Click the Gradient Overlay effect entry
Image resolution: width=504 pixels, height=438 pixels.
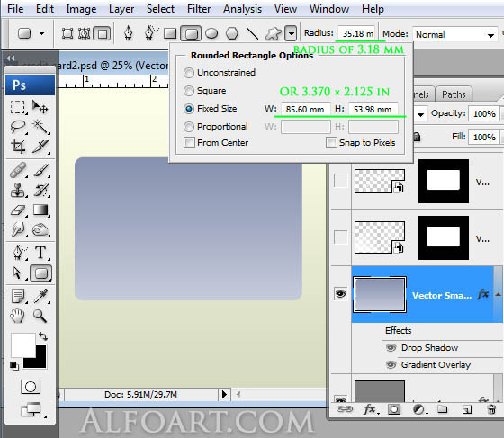point(436,365)
